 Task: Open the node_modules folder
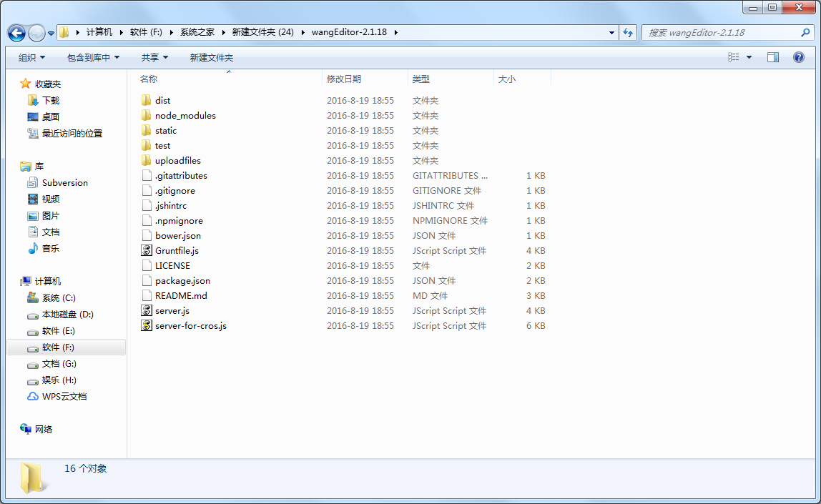(185, 116)
